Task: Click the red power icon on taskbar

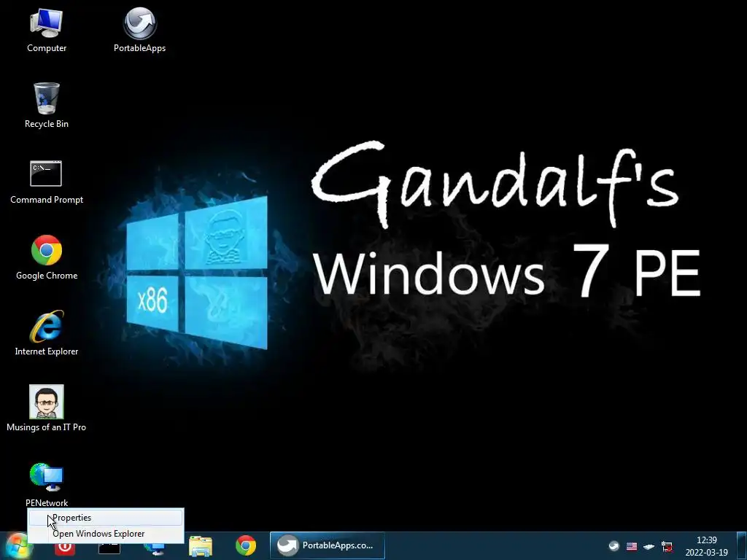Action: tap(65, 548)
